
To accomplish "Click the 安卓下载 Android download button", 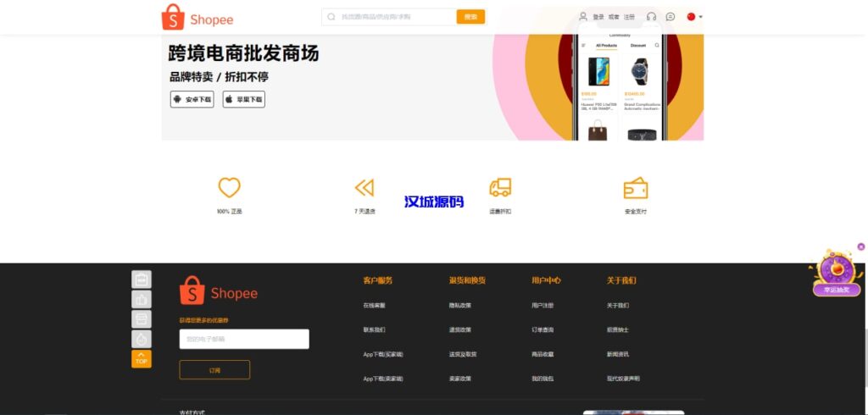I will 192,100.
